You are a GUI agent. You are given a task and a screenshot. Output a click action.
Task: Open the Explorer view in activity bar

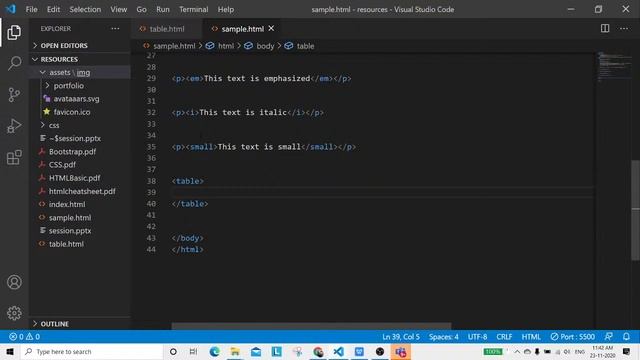click(14, 33)
